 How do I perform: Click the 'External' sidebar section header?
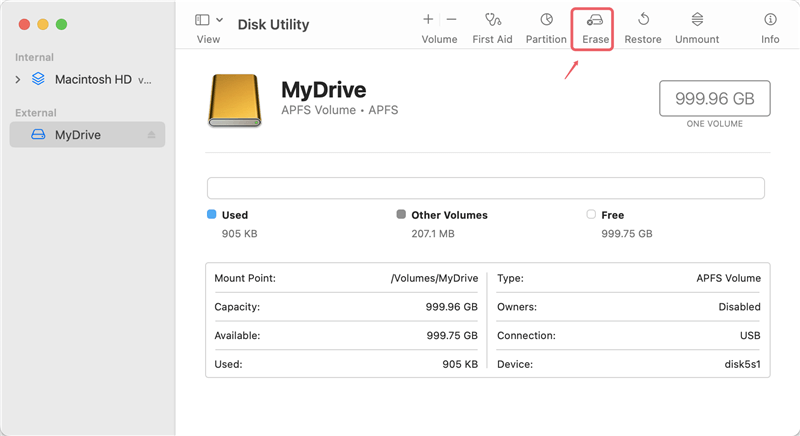[x=36, y=113]
